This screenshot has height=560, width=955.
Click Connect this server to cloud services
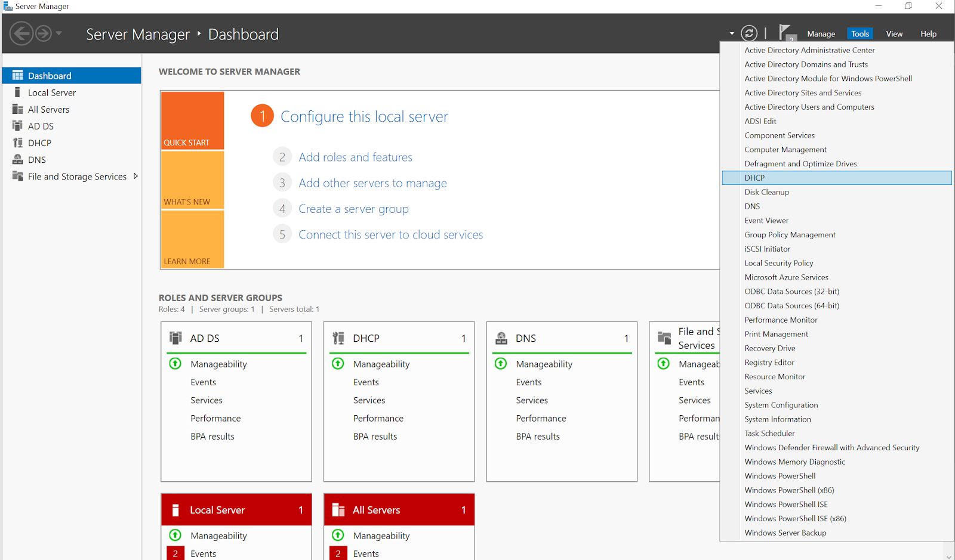(391, 234)
